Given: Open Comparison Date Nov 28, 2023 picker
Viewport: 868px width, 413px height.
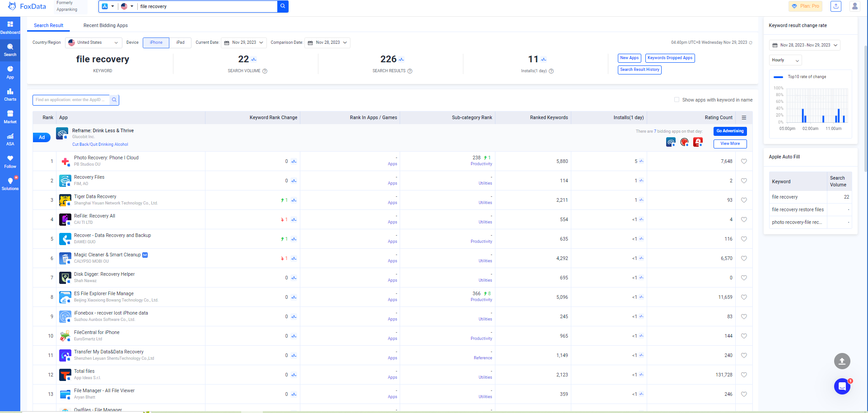Looking at the screenshot, I should 327,42.
